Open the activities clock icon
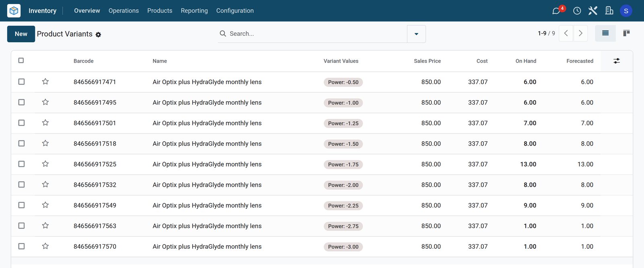This screenshot has height=268, width=644. (577, 11)
